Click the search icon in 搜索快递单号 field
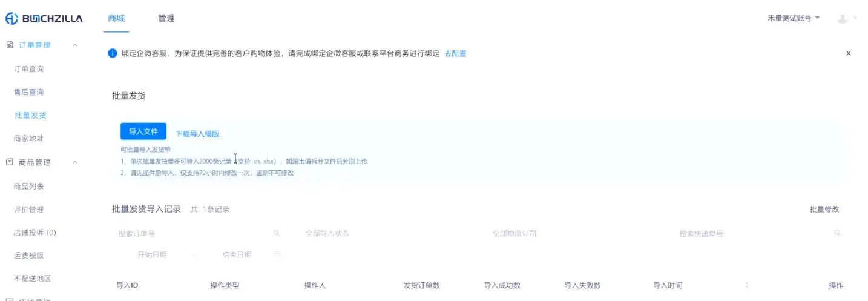 click(837, 233)
